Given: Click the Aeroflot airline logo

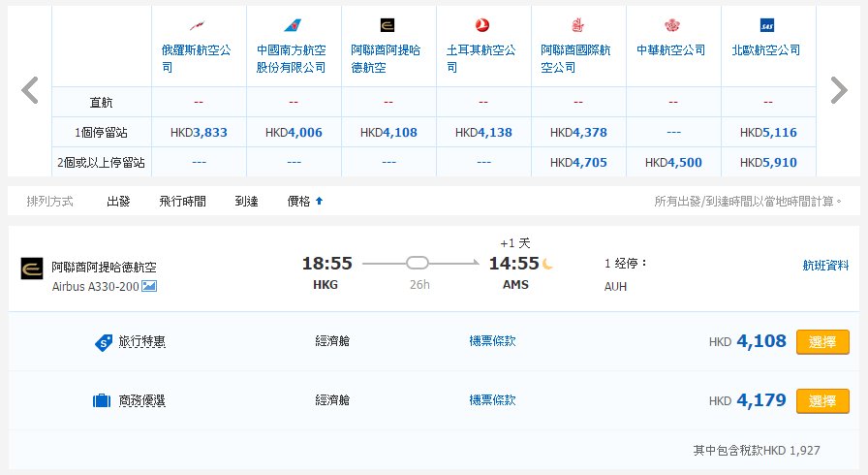Looking at the screenshot, I should (197, 25).
